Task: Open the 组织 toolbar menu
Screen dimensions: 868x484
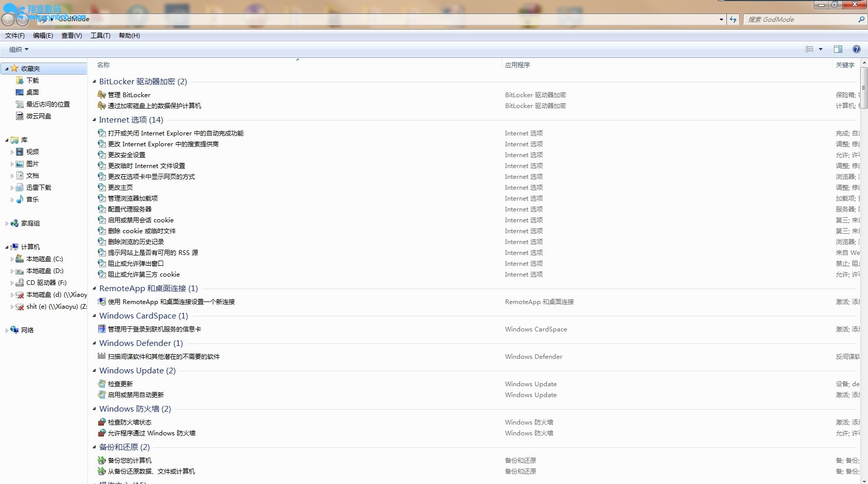Action: pos(19,49)
